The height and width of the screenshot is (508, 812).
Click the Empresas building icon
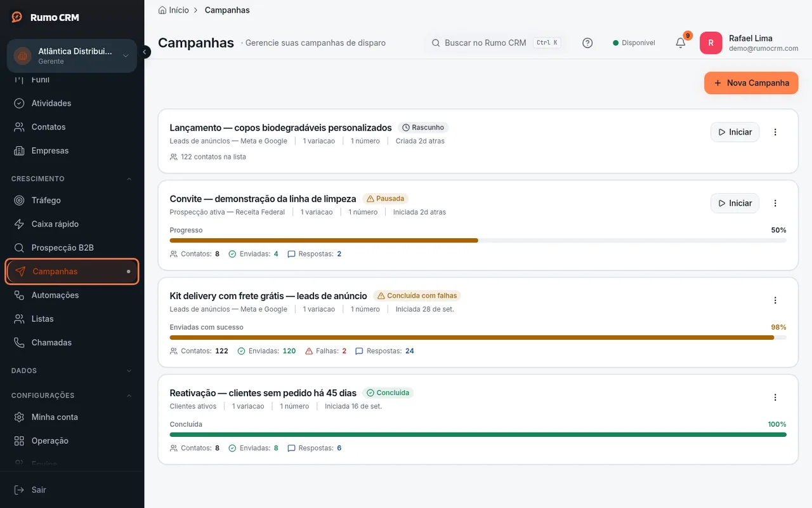[x=20, y=151]
